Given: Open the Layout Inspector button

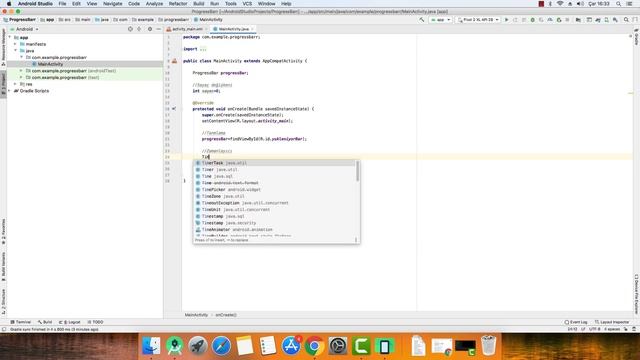Looking at the screenshot, I should pyautogui.click(x=612, y=322).
